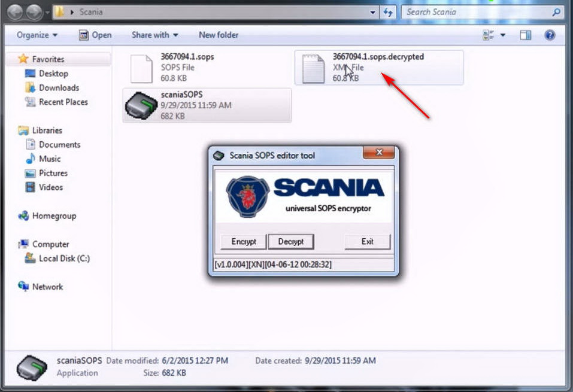Viewport: 573px width, 392px height.
Task: Click the change view icon
Action: 488,35
